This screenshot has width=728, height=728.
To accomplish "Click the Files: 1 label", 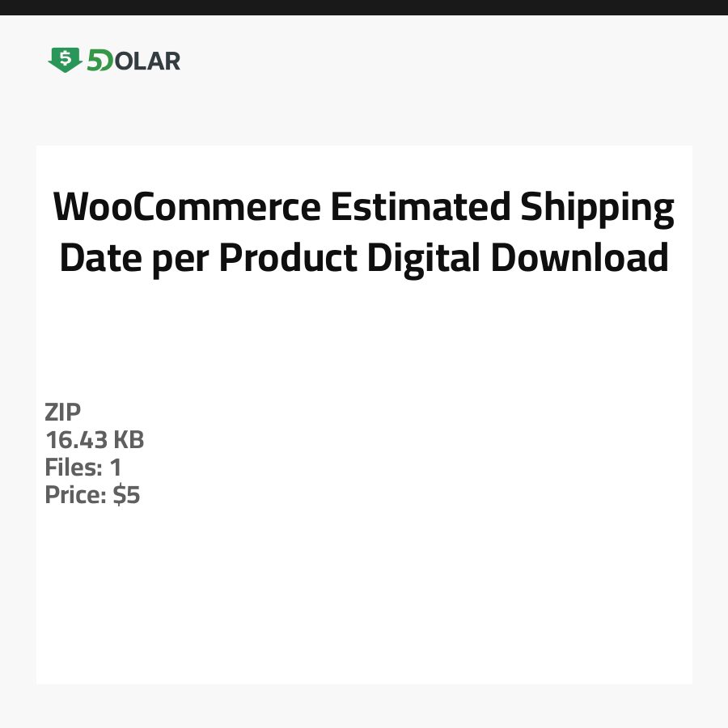I will coord(83,468).
